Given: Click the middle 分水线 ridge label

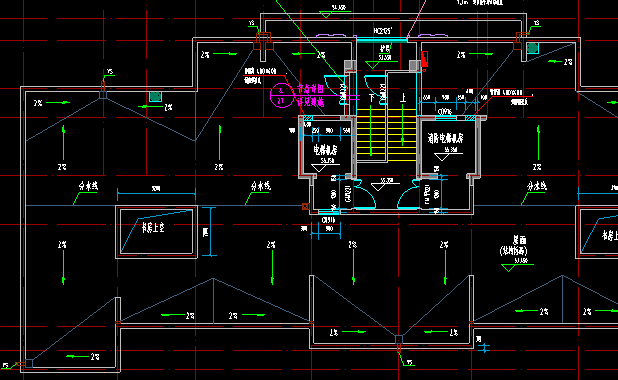Looking at the screenshot, I should (261, 186).
